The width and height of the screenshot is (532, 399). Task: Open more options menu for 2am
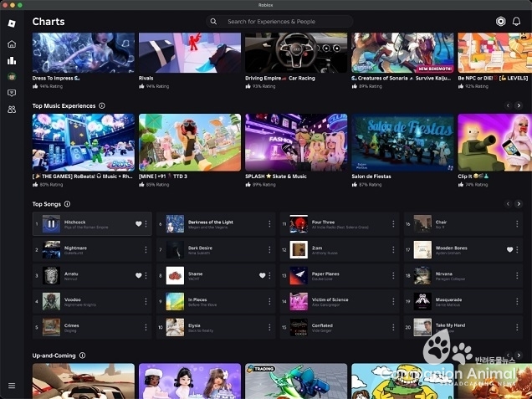pyautogui.click(x=393, y=249)
